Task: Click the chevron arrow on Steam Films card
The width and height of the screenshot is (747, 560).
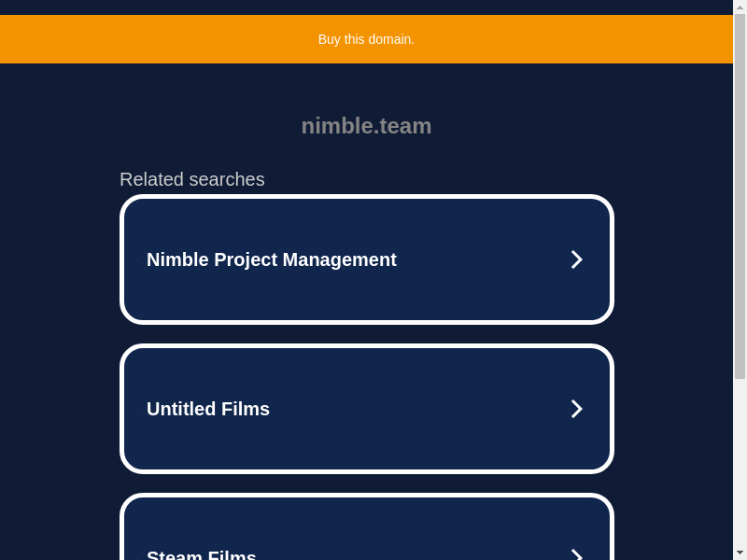Action: [576, 554]
